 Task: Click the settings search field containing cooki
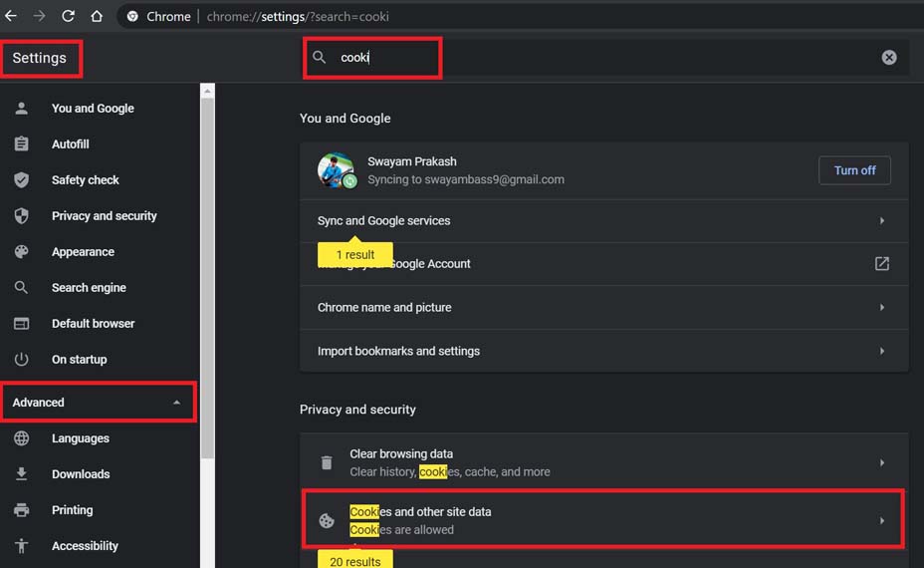607,57
